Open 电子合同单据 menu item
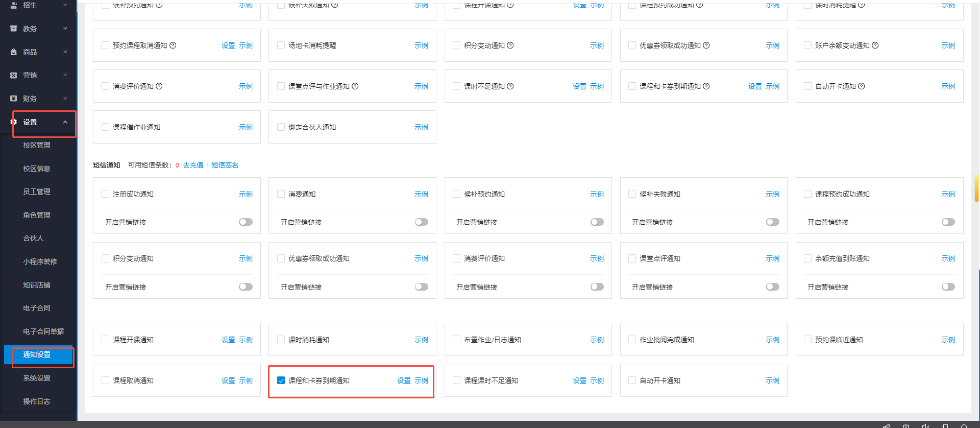This screenshot has width=980, height=428. pos(43,331)
